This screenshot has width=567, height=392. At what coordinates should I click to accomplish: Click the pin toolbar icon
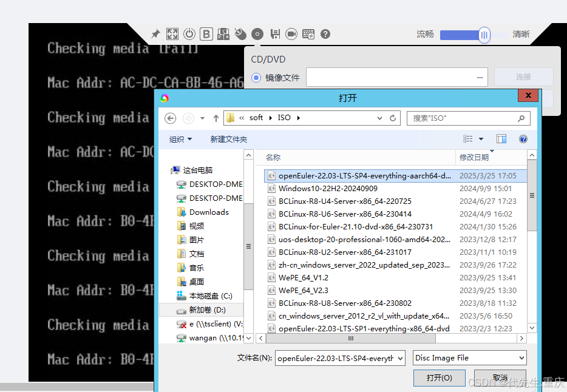(155, 34)
